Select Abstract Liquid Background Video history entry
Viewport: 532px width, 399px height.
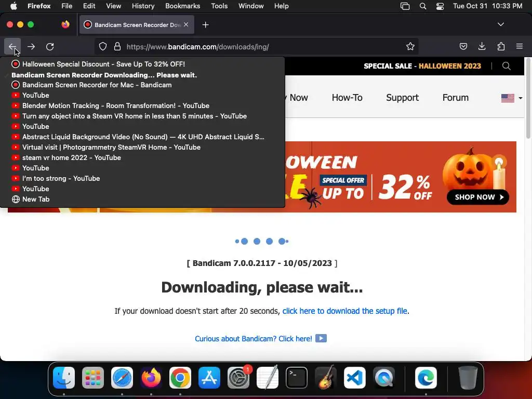coord(142,137)
